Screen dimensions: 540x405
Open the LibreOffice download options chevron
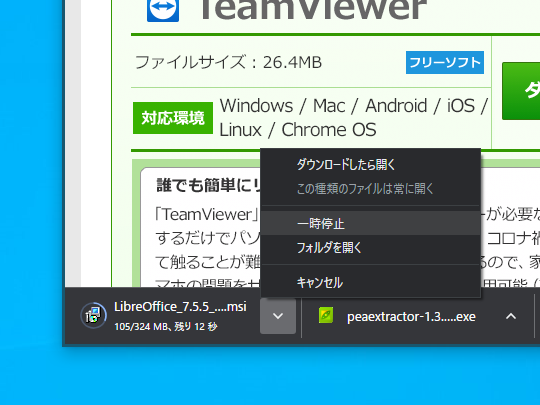(278, 316)
